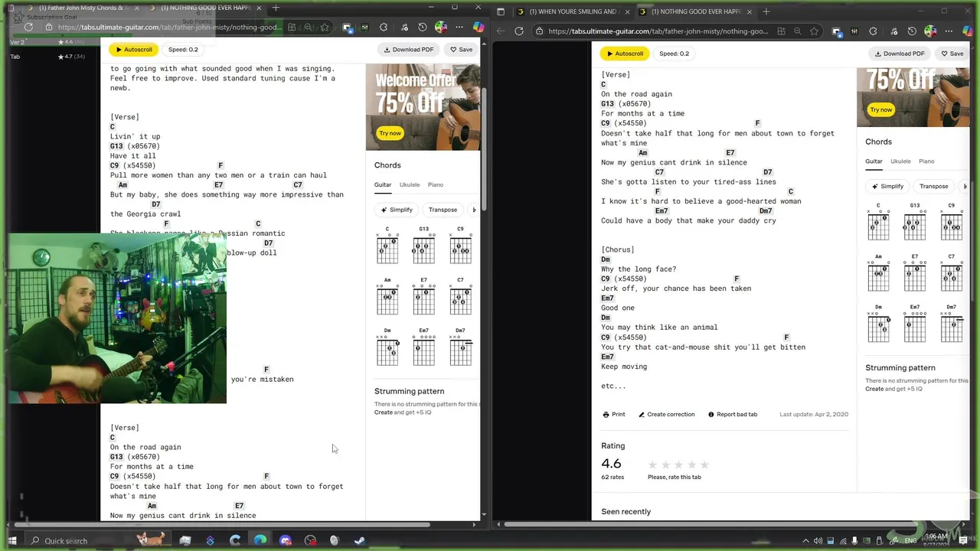The height and width of the screenshot is (551, 980).
Task: Rate the tab five stars
Action: tap(704, 465)
